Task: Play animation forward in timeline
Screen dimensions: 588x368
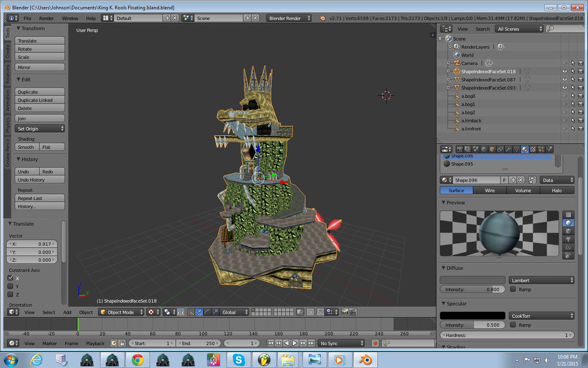Action: (x=295, y=343)
